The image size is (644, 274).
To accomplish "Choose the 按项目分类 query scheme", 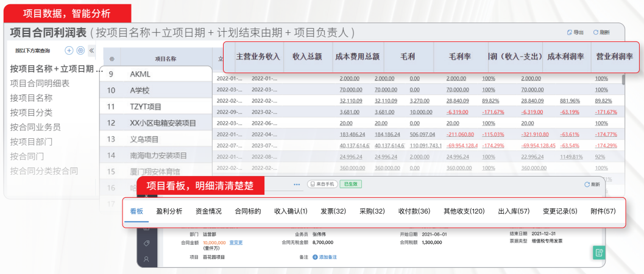I will (31, 112).
